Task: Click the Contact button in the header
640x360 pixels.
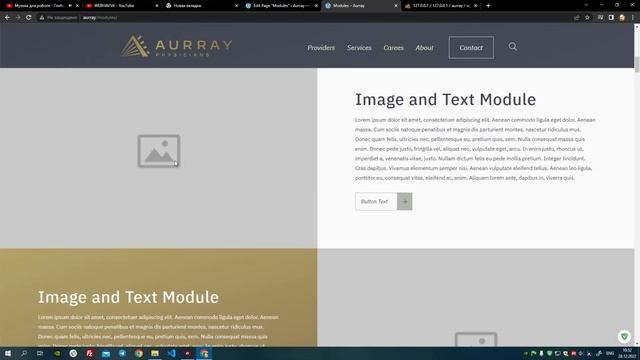Action: pos(471,48)
